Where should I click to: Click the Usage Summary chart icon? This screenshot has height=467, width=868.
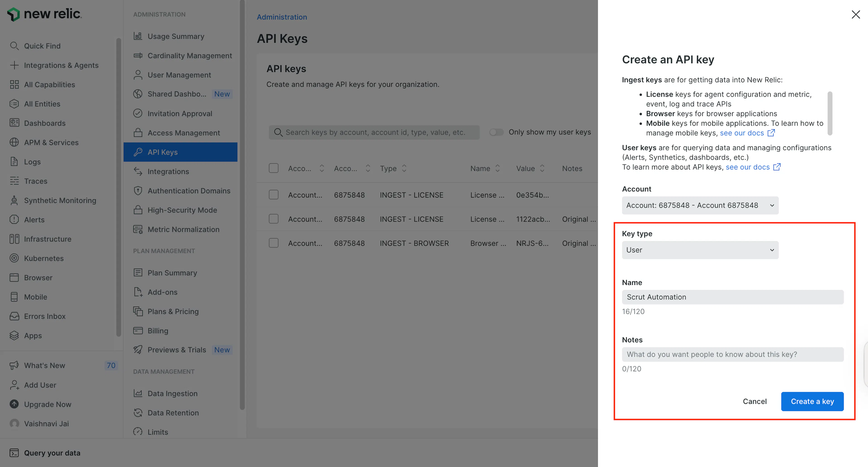(138, 36)
